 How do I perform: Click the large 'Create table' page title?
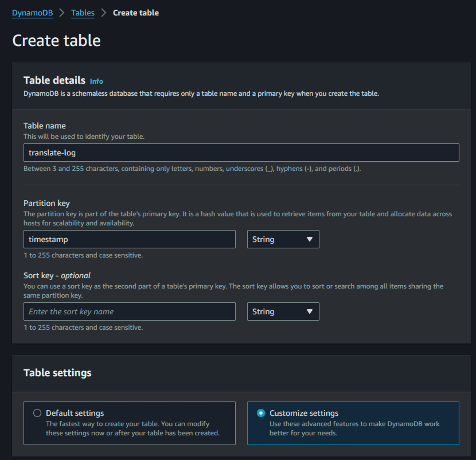point(56,40)
